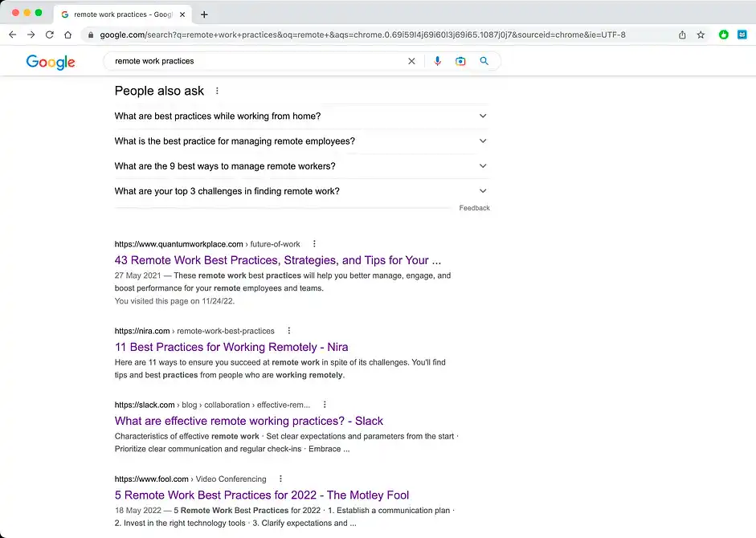This screenshot has width=756, height=538.
Task: Submit search with magnifier icon
Action: click(484, 61)
